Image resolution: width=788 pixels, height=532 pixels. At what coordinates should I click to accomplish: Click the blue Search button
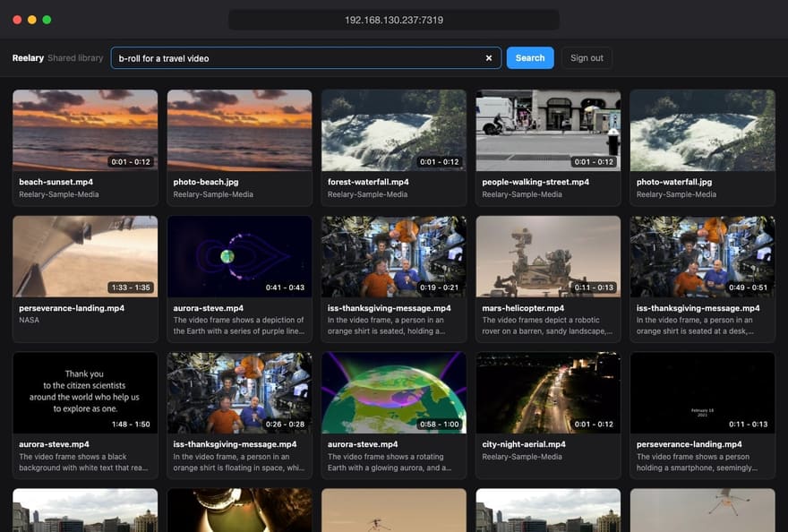(x=530, y=58)
